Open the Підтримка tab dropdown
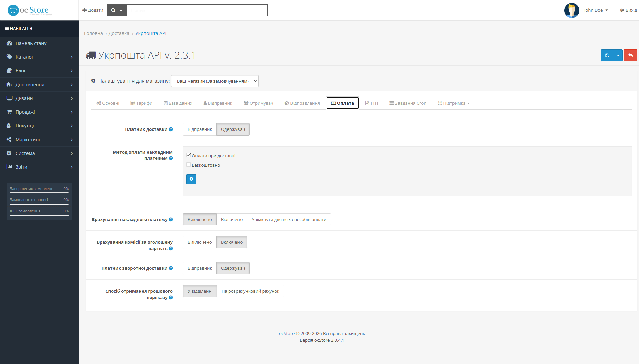Image resolution: width=639 pixels, height=364 pixels. point(454,103)
